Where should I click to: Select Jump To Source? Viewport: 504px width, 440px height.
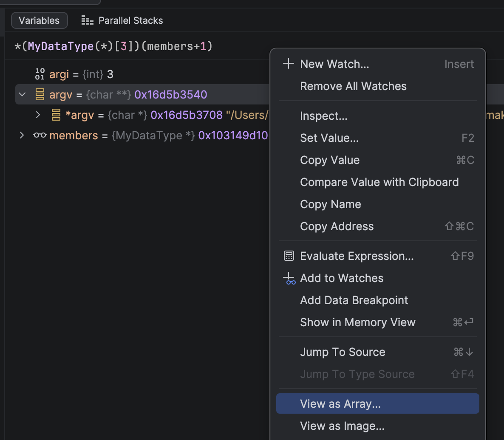pos(378,352)
